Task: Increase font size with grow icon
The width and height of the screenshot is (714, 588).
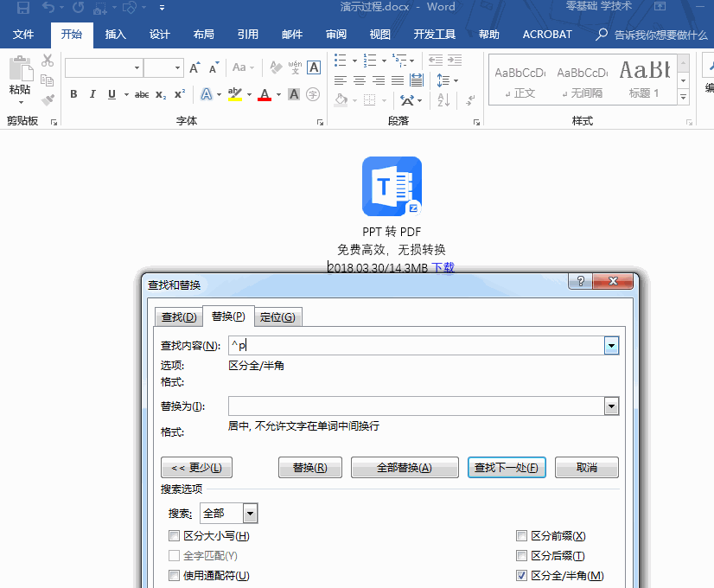Action: (194, 67)
